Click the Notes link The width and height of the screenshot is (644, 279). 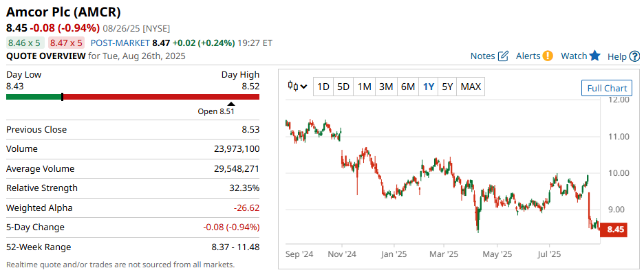(482, 56)
